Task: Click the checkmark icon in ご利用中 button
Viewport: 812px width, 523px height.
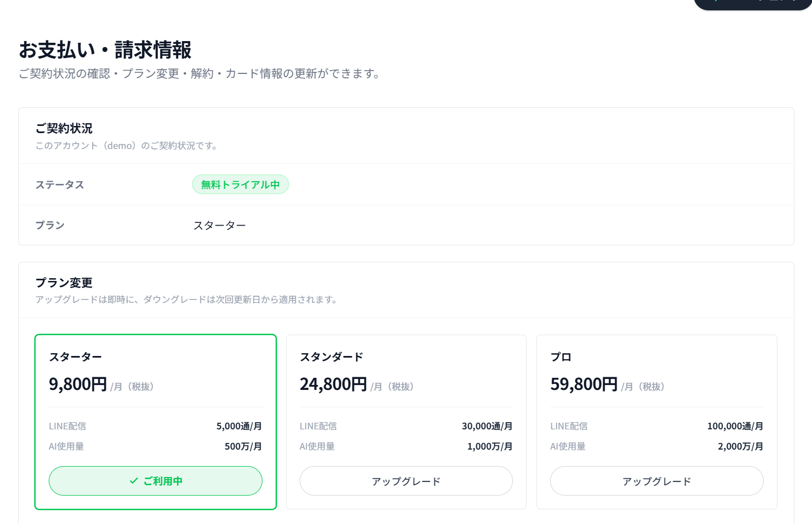Action: pos(134,481)
